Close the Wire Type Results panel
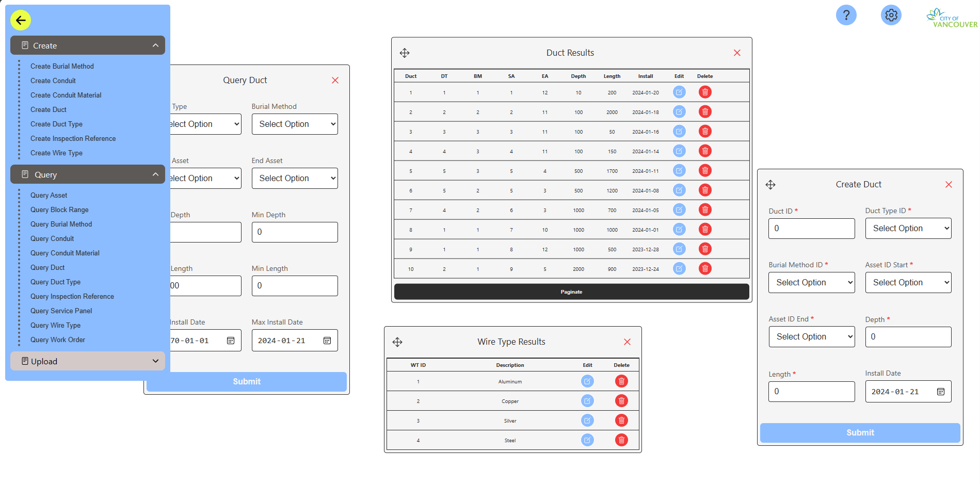The image size is (980, 484). click(627, 342)
